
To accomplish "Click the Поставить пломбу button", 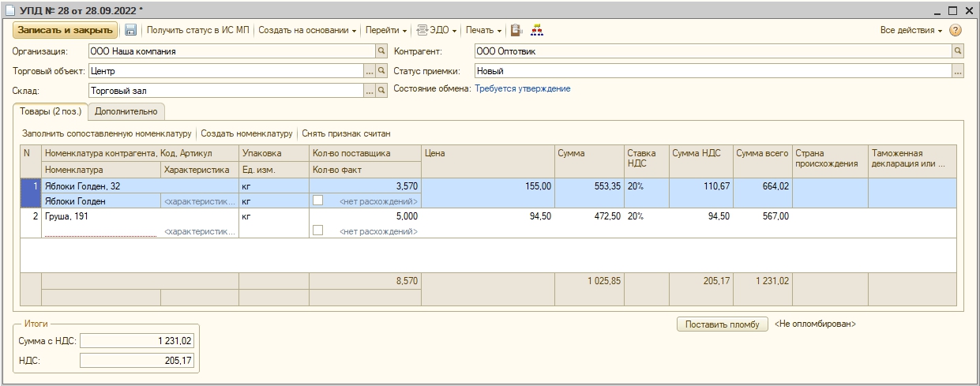I will (722, 324).
